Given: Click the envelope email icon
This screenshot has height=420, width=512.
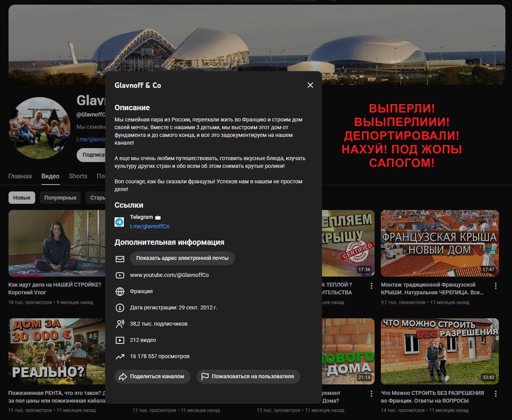Looking at the screenshot, I should 120,259.
